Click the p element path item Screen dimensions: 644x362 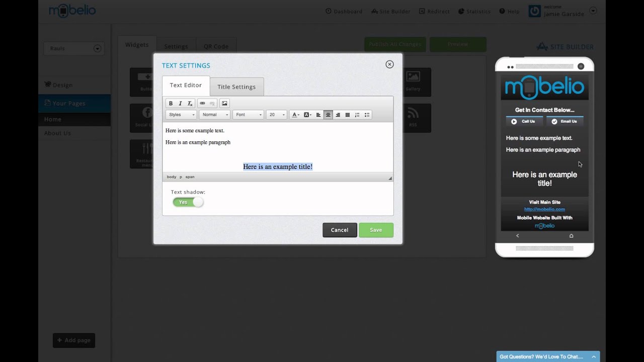tap(181, 177)
